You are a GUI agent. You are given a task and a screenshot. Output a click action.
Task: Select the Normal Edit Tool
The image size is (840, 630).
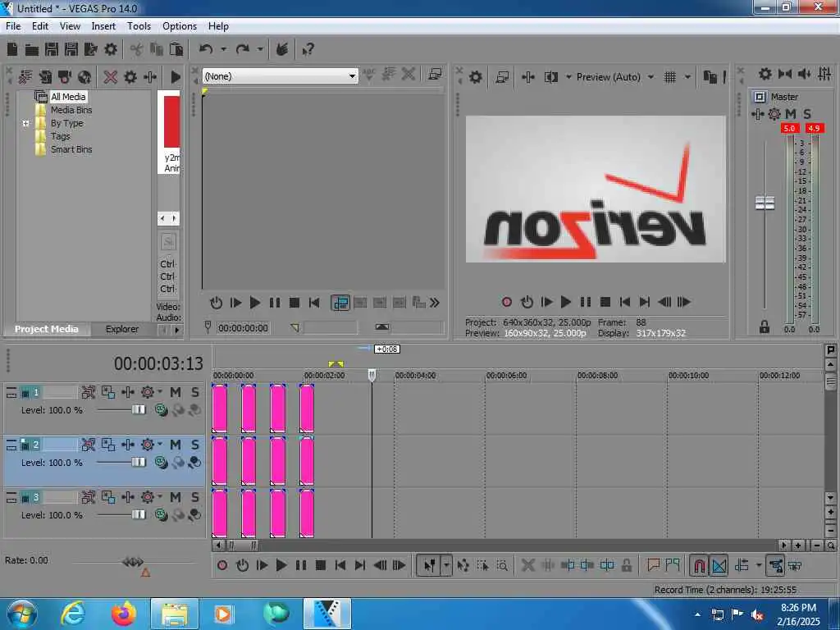coord(429,565)
